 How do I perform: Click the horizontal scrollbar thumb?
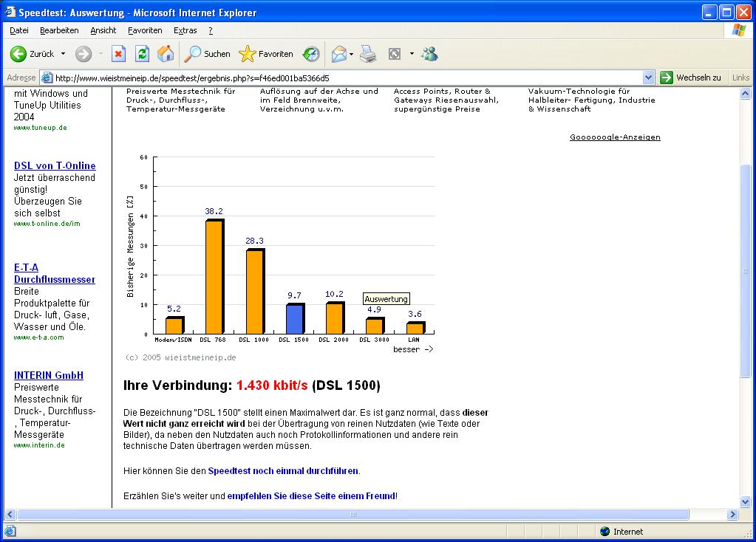pos(353,515)
